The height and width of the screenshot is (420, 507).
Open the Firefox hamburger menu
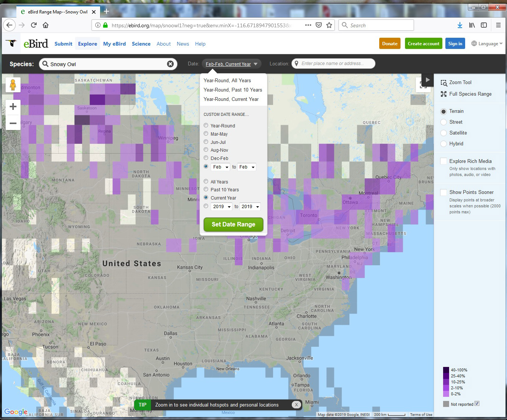click(498, 25)
